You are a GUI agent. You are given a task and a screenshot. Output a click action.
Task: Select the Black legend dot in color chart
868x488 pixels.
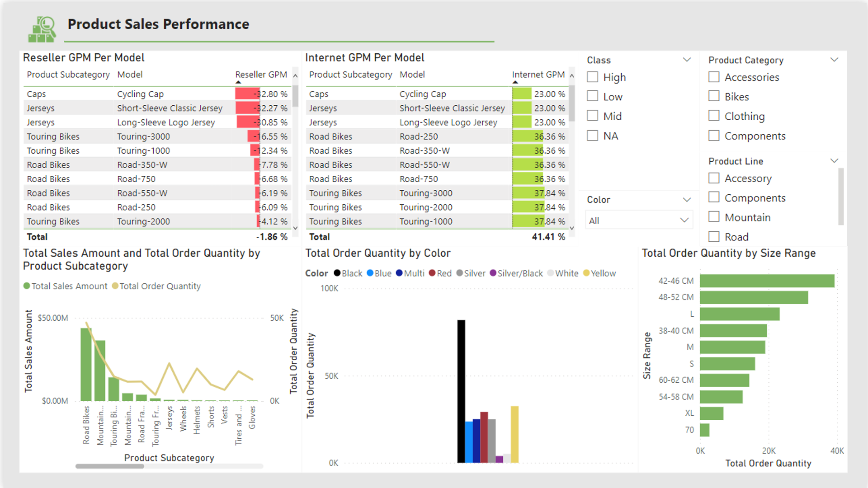click(337, 273)
